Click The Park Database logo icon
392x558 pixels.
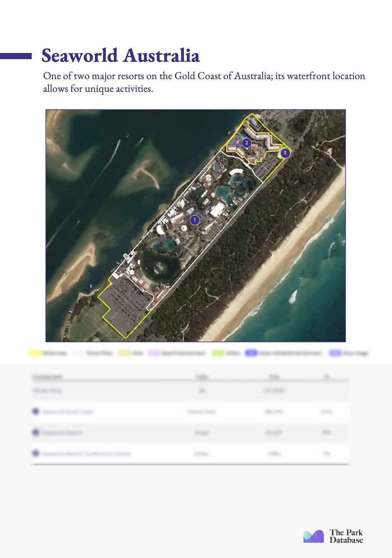point(314,536)
